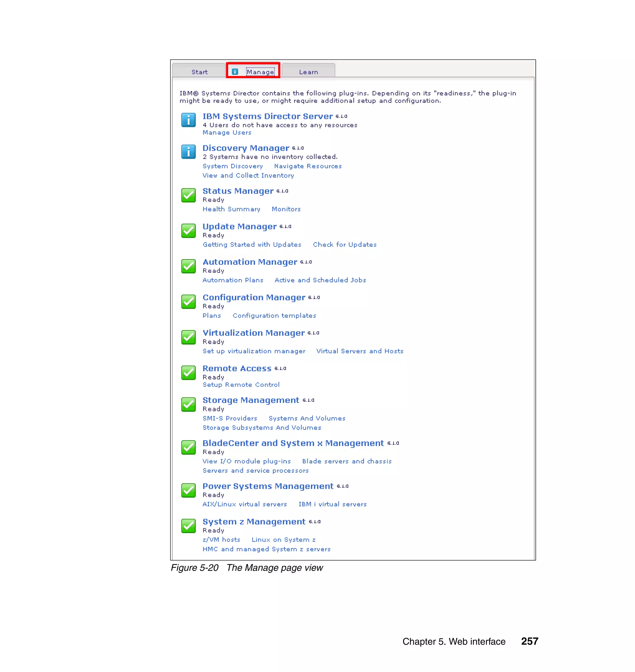Click green check icon for Storage Management
Viewport: 635px width, 672px height.
(188, 405)
